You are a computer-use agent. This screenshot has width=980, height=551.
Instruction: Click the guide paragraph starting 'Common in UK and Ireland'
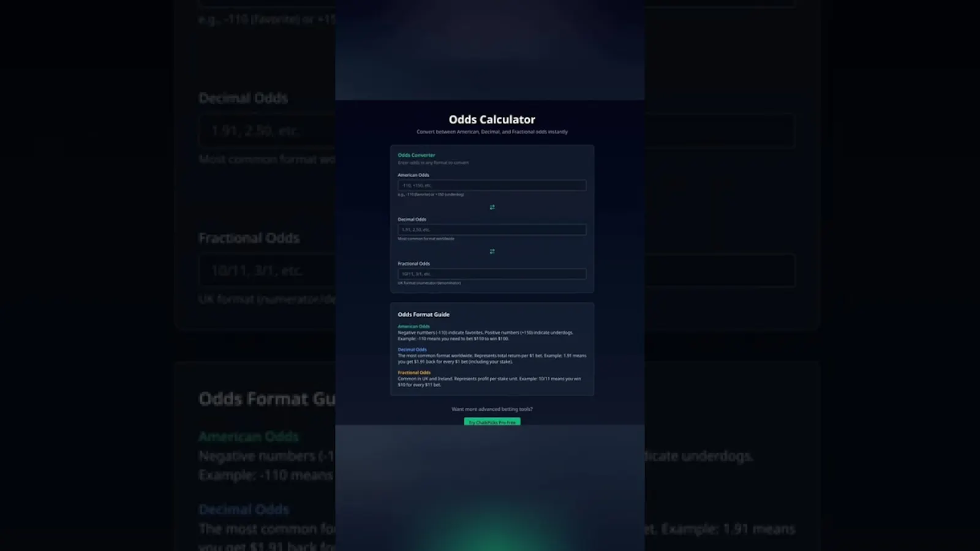click(489, 381)
